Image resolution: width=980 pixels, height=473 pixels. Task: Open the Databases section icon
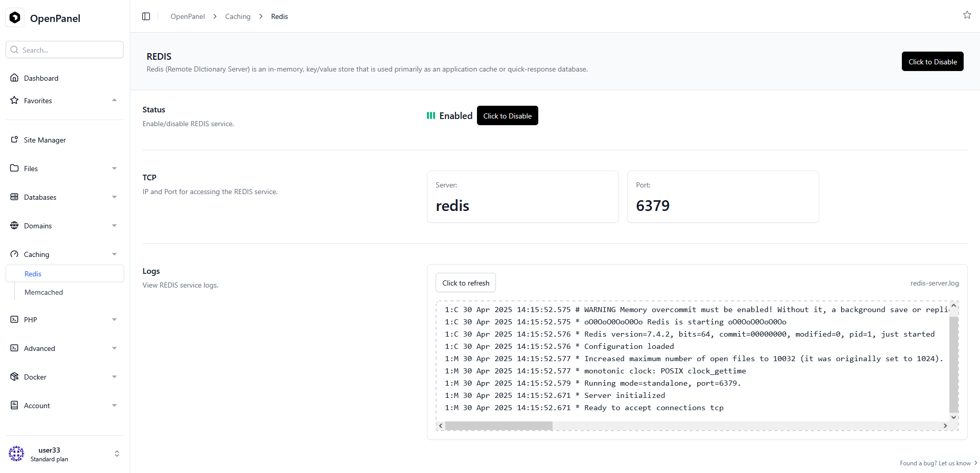[15, 197]
